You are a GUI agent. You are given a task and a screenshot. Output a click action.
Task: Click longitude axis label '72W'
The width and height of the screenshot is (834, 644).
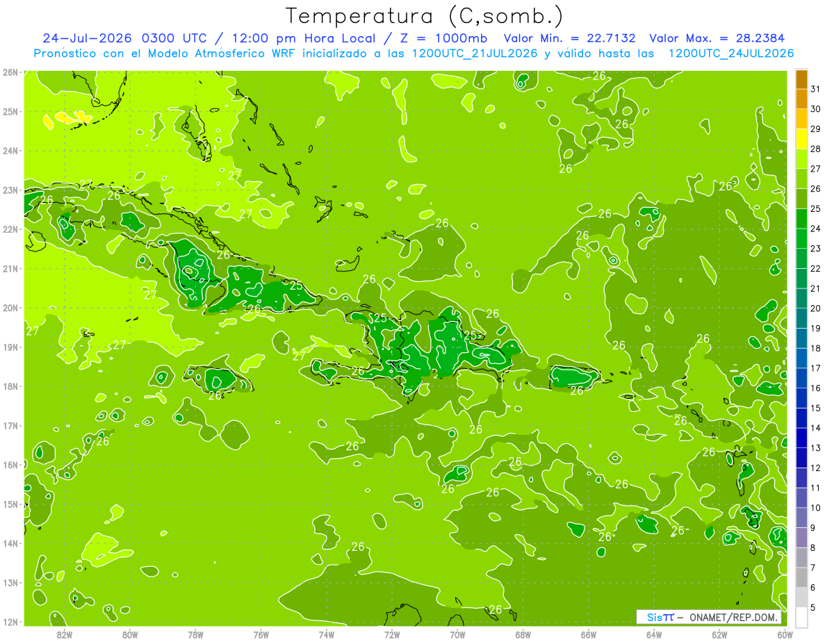point(392,634)
